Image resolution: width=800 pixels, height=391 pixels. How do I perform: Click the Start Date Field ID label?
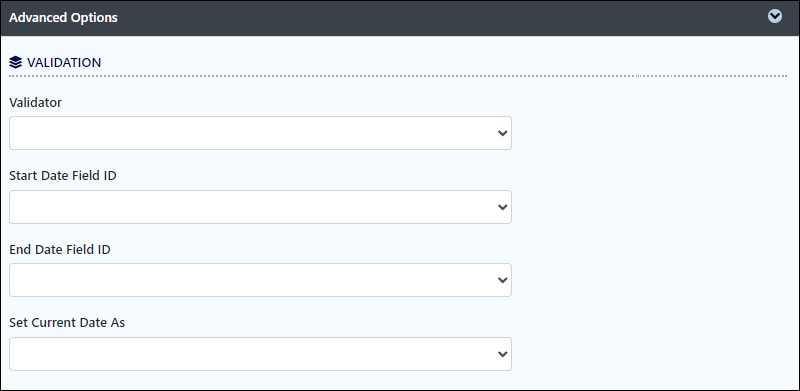click(x=63, y=176)
